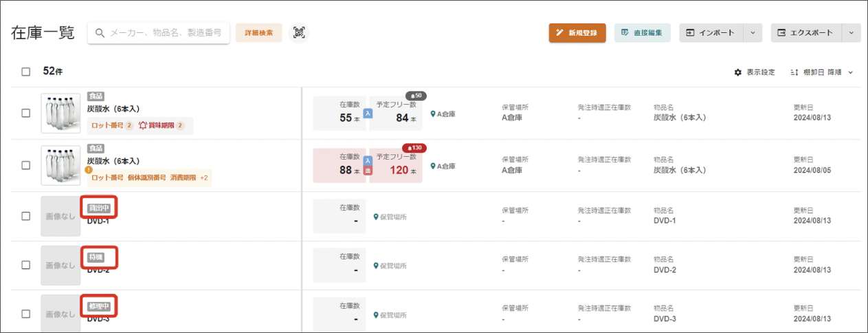Open the 棚卸日 降順 sort dropdown
868x333 pixels.
pos(821,72)
